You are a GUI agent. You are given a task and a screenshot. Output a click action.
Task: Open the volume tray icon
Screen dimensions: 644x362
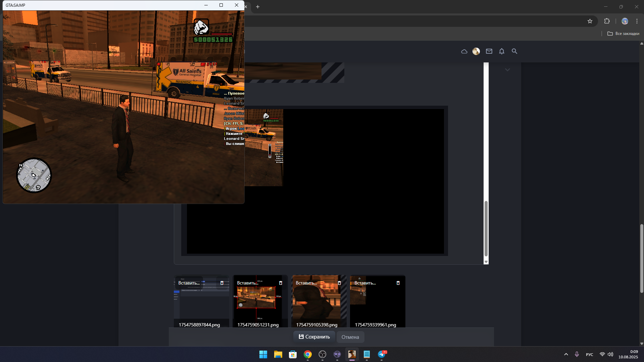coord(610,354)
